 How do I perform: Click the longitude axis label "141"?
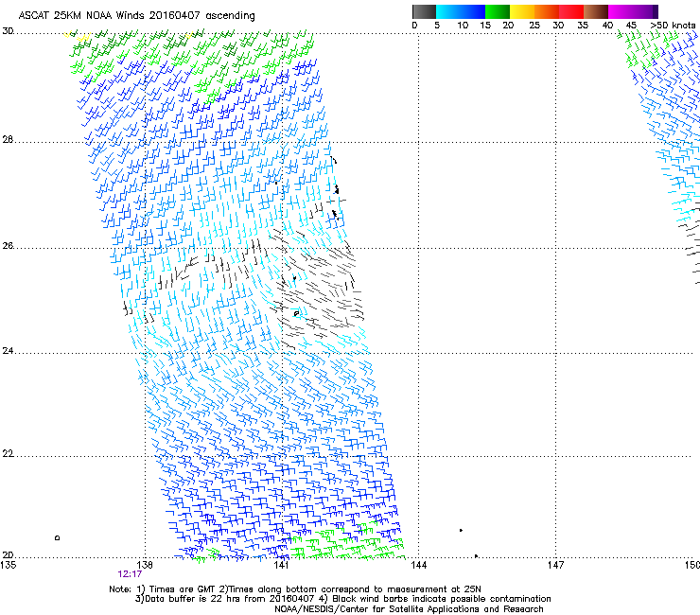(281, 565)
